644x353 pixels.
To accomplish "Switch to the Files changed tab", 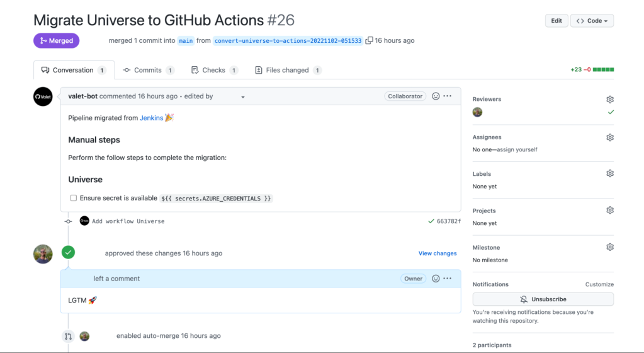I will click(x=288, y=70).
